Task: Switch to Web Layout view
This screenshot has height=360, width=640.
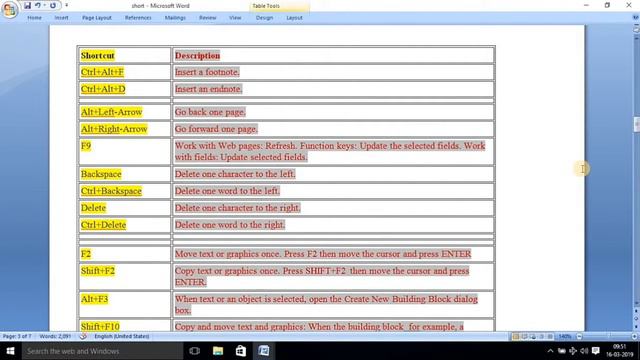Action: pos(533,337)
